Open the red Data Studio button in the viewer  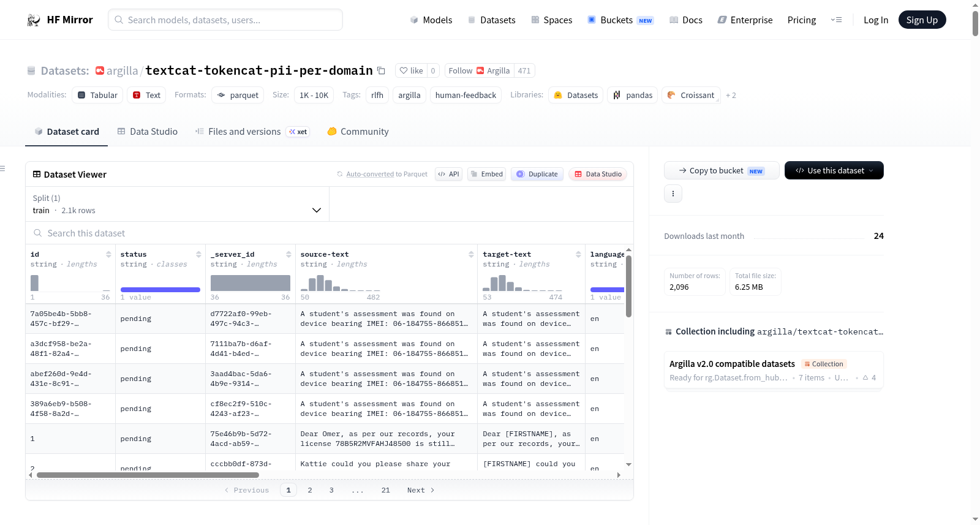[x=598, y=174]
